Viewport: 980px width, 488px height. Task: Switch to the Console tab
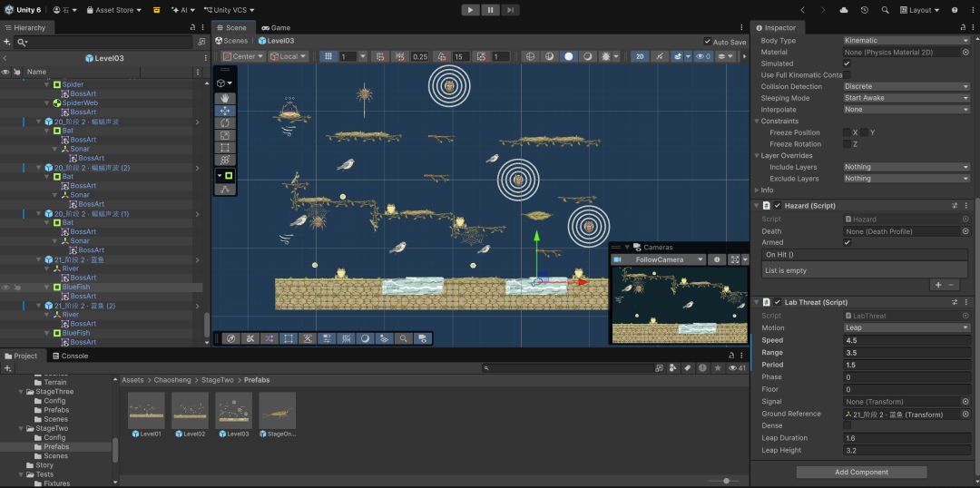69,356
